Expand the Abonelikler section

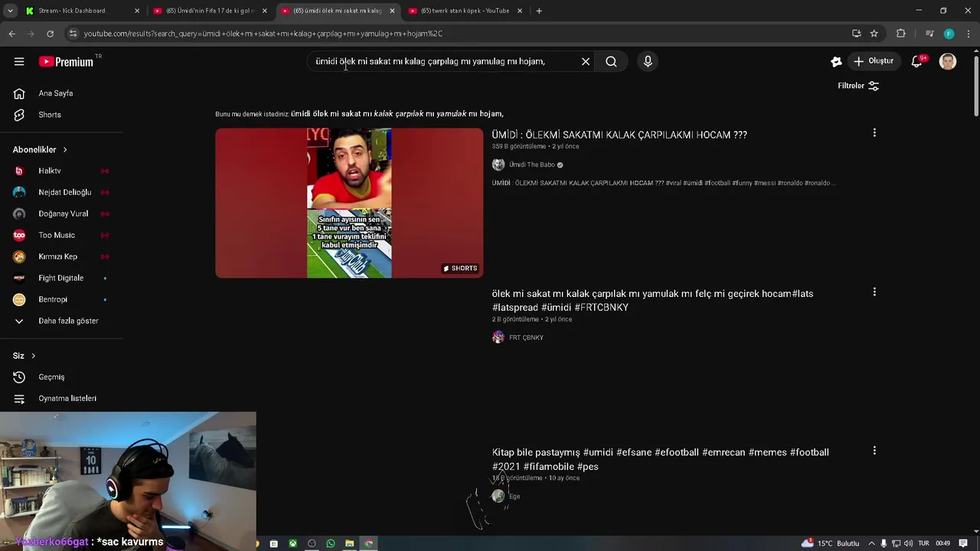41,149
